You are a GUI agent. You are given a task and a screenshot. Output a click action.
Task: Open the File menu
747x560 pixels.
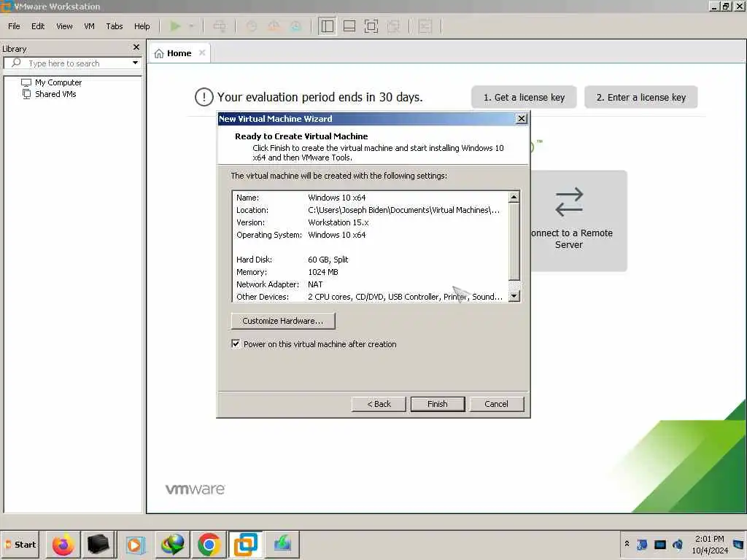click(14, 26)
